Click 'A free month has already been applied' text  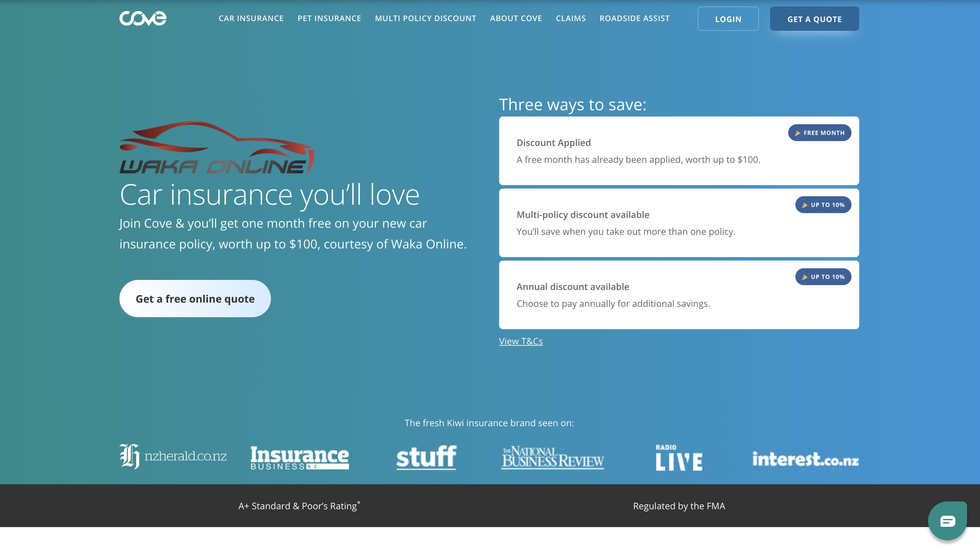(638, 160)
